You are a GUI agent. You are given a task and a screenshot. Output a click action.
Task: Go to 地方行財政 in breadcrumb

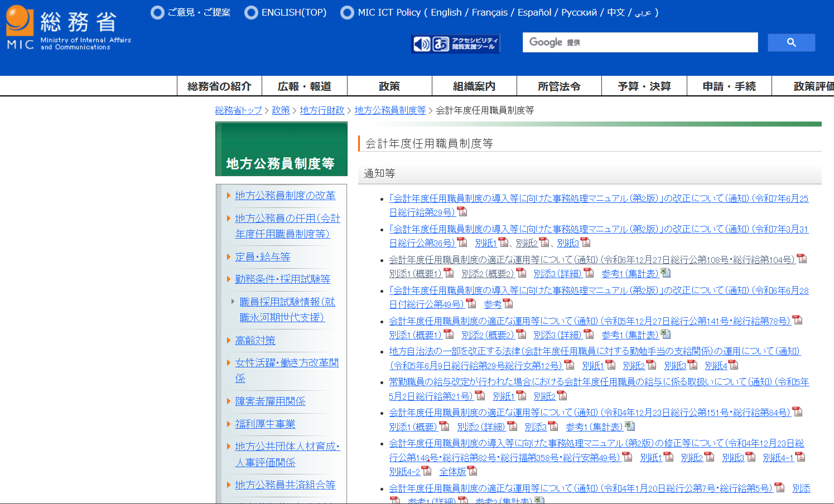(x=322, y=110)
